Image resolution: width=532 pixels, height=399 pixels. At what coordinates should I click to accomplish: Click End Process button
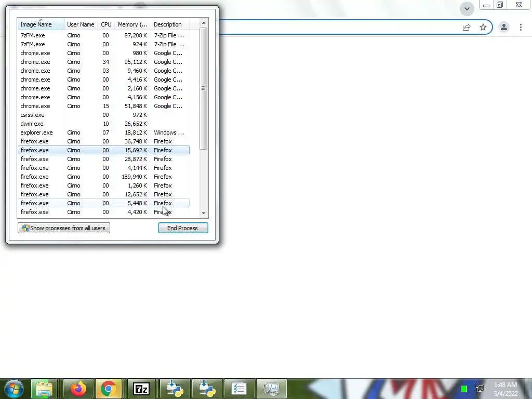point(183,228)
